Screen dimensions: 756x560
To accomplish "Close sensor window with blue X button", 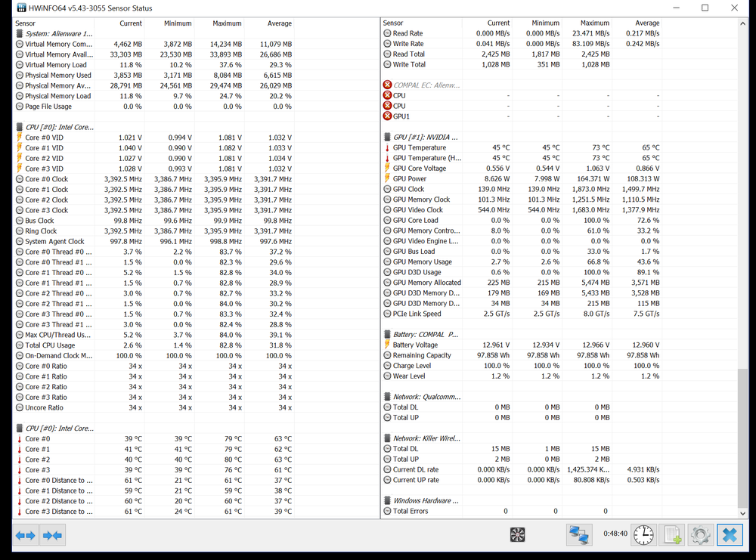I will pos(730,535).
